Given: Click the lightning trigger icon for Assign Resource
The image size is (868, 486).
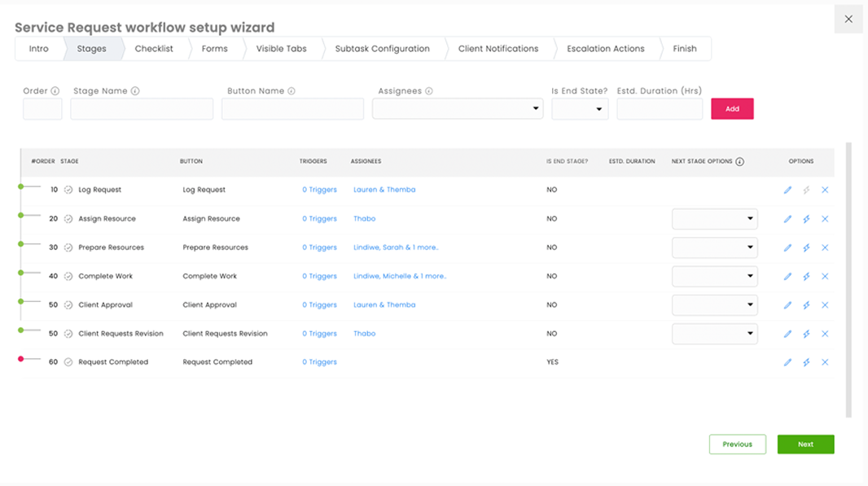Looking at the screenshot, I should click(x=806, y=219).
